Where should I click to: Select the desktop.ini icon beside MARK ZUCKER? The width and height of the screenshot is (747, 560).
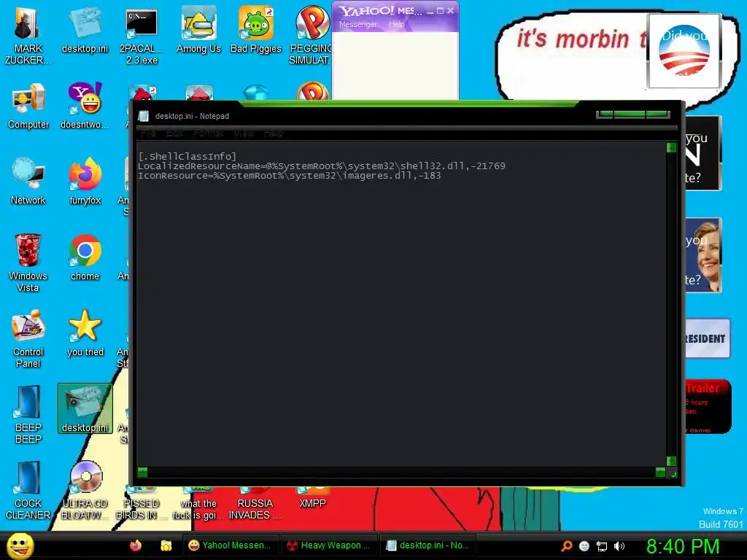point(85,30)
